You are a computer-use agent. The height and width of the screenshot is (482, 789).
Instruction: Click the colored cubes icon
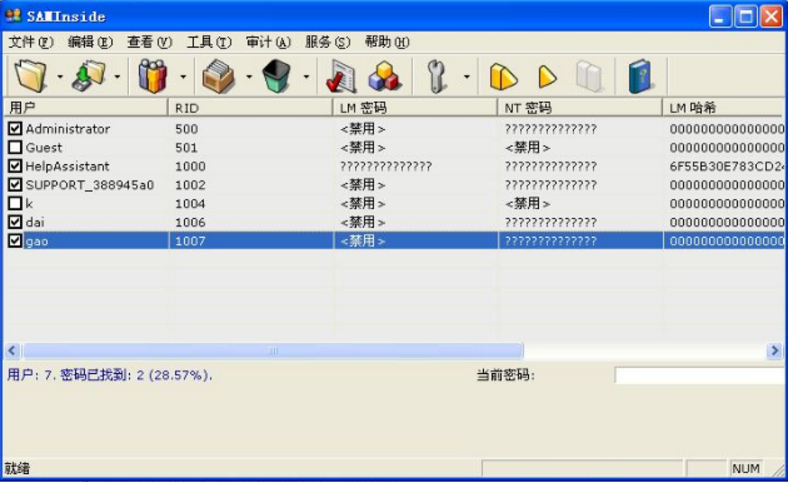[385, 76]
